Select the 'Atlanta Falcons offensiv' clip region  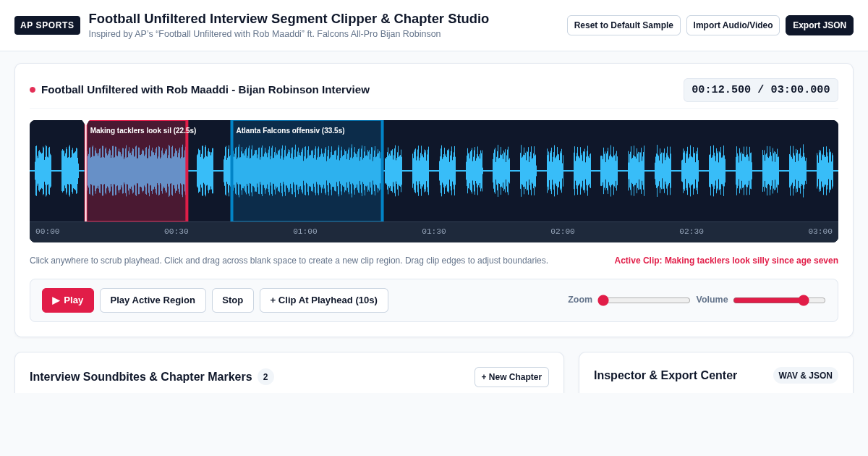click(307, 171)
